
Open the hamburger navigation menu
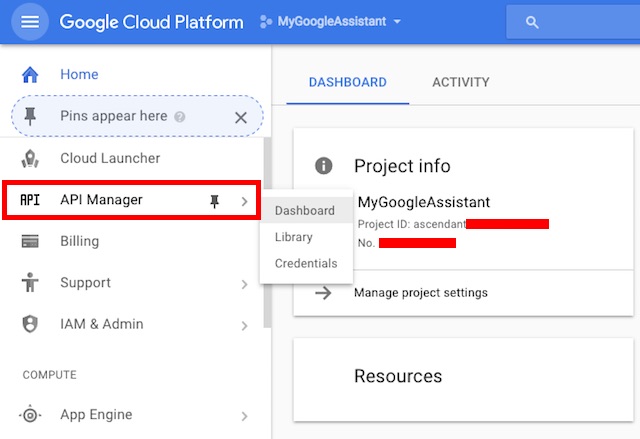29,22
